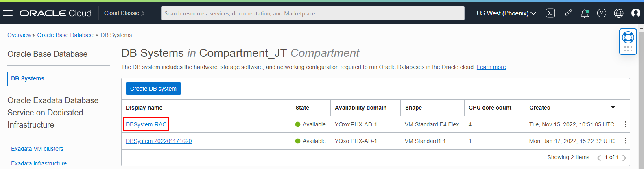Open the DBSystem-RAC link
This screenshot has height=169, width=644.
coord(146,124)
